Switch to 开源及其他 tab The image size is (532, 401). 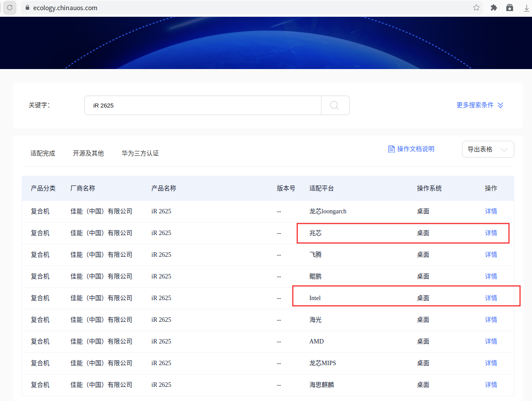[x=88, y=154]
